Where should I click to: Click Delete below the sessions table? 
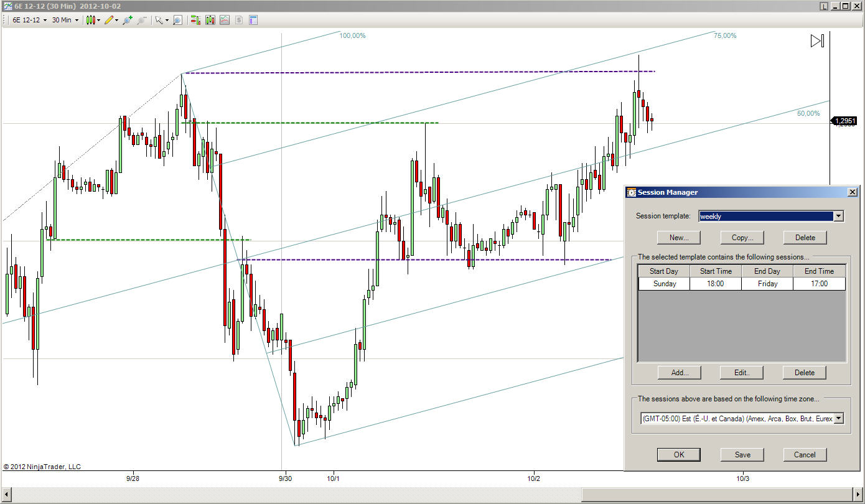click(805, 373)
